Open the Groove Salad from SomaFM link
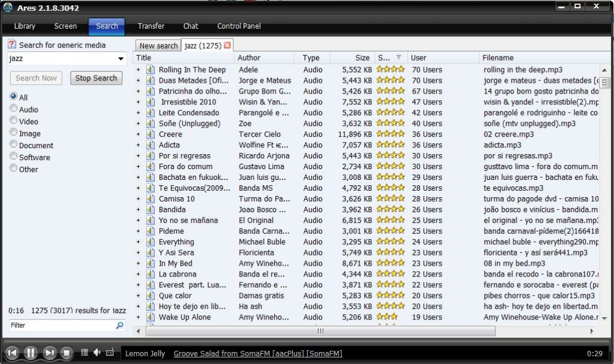This screenshot has width=614, height=364. (x=258, y=353)
